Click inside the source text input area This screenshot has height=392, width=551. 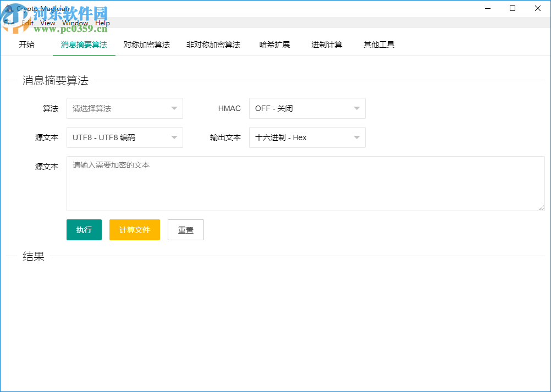305,183
